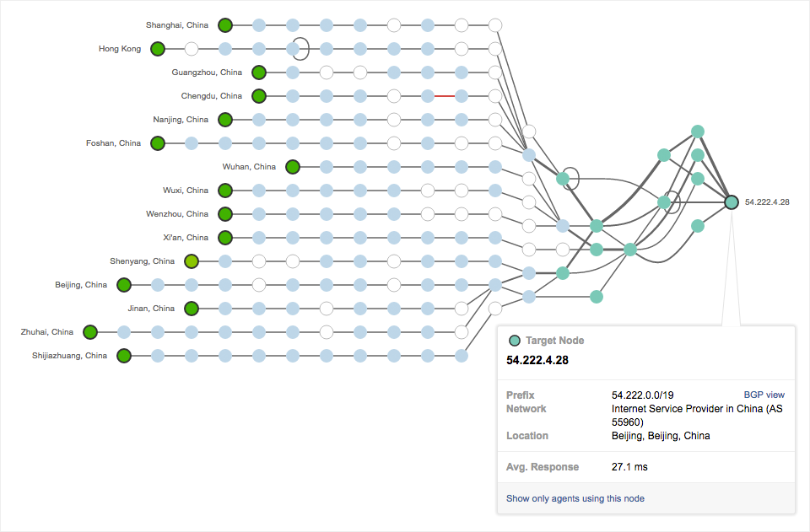Image resolution: width=810 pixels, height=532 pixels.
Task: Click Show only agents using this node
Action: point(575,498)
